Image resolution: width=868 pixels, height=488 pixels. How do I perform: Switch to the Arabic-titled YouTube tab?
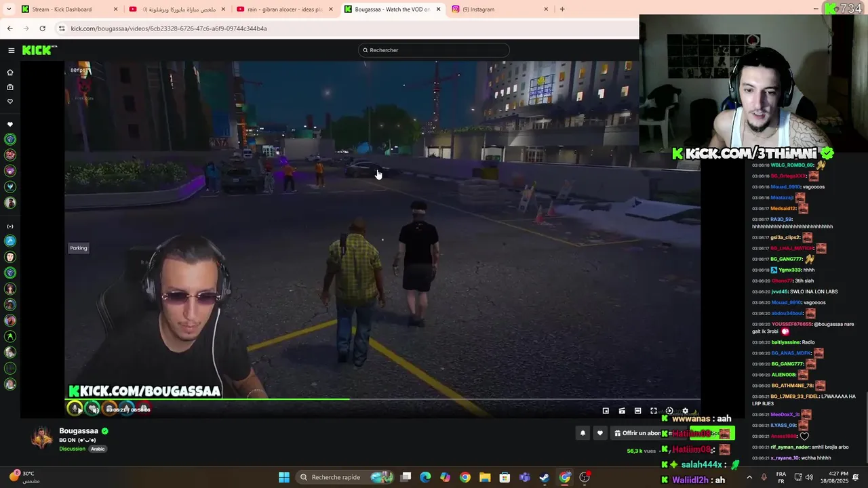click(178, 9)
